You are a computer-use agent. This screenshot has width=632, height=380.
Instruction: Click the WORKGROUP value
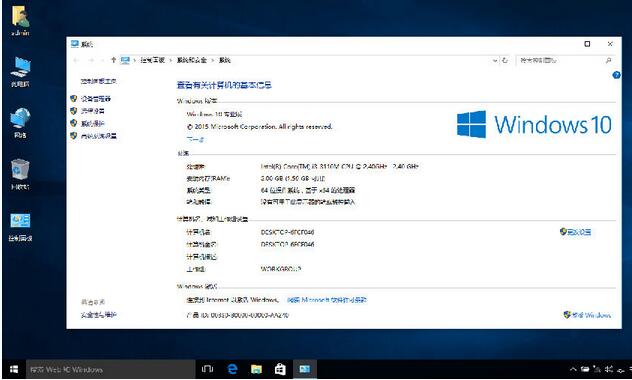(x=281, y=269)
